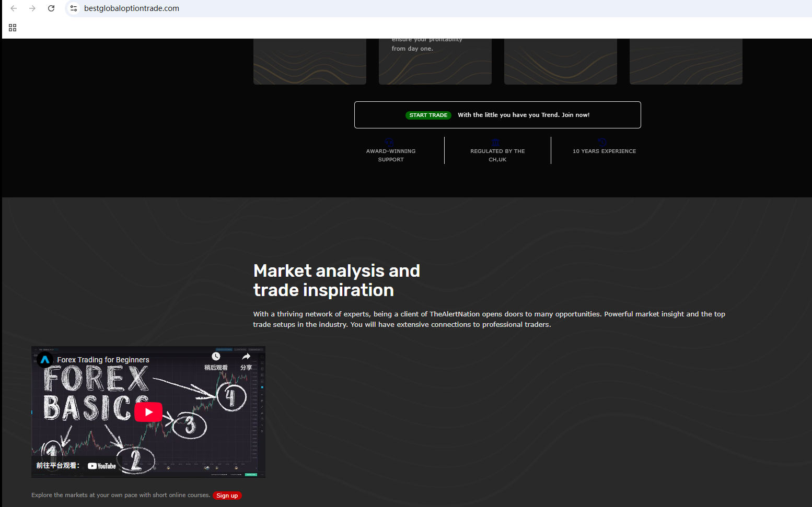
Task: Reload the page using the browser refresh icon
Action: pyautogui.click(x=51, y=8)
